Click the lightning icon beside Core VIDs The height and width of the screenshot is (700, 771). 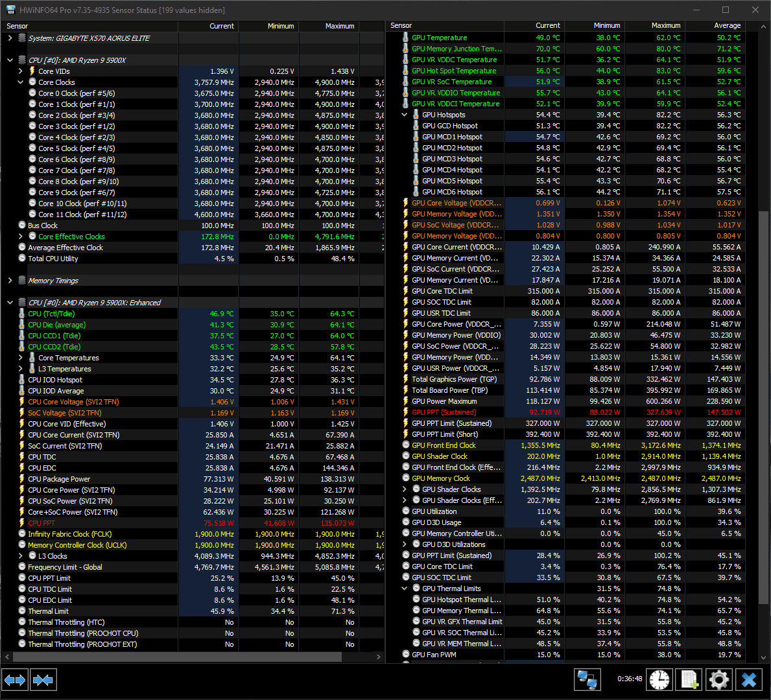pos(32,71)
